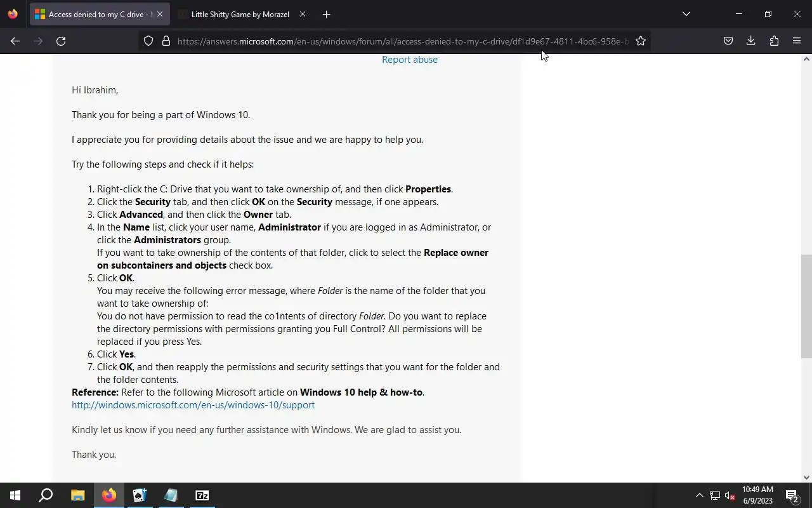Click the bold word 'Advanced' in step 3

(x=141, y=215)
